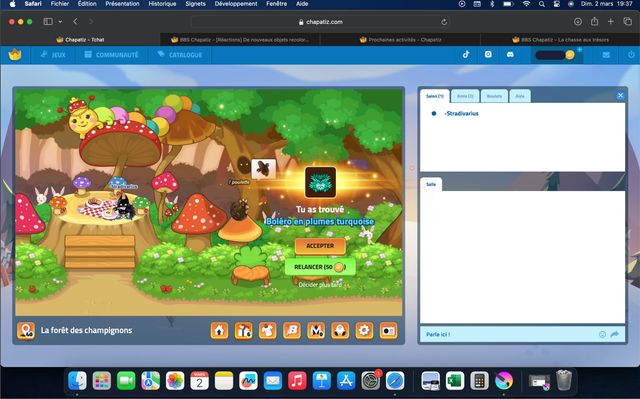Image resolution: width=640 pixels, height=399 pixels.
Task: Click Décider plus tard link
Action: tap(320, 285)
